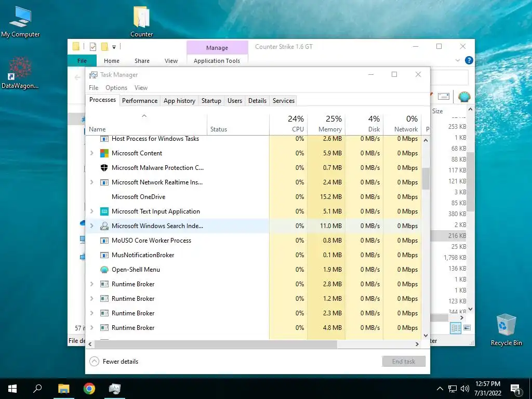Expand the Runtime Broker 2.8 MB row

click(91, 284)
